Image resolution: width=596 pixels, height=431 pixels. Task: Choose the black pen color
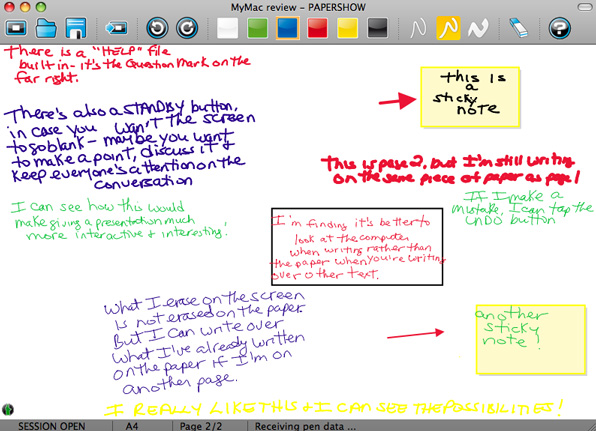point(377,28)
